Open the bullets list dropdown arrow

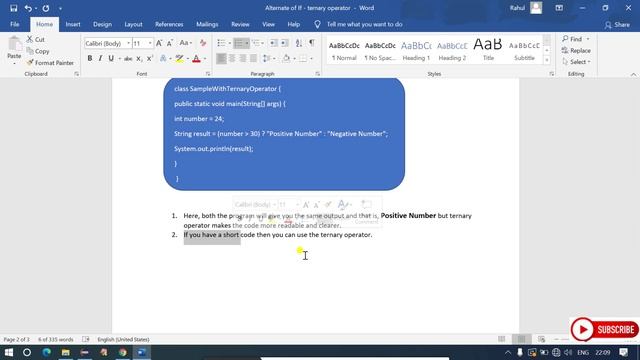229,43
